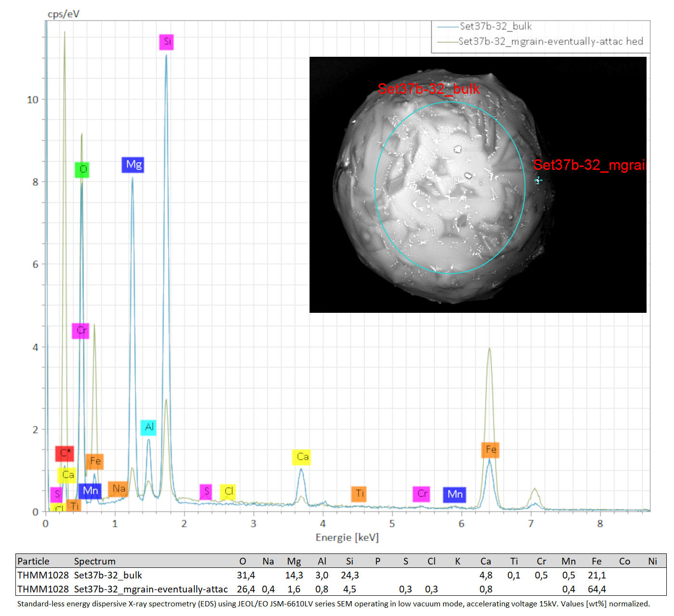Click the Mn label below 1 keV
This screenshot has height=616, width=674.
coord(90,491)
